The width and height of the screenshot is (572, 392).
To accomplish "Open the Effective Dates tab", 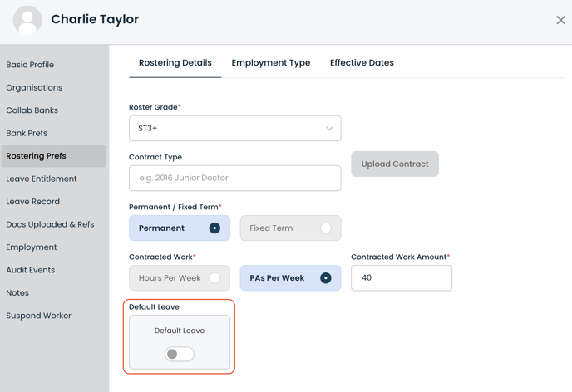I will pyautogui.click(x=362, y=62).
